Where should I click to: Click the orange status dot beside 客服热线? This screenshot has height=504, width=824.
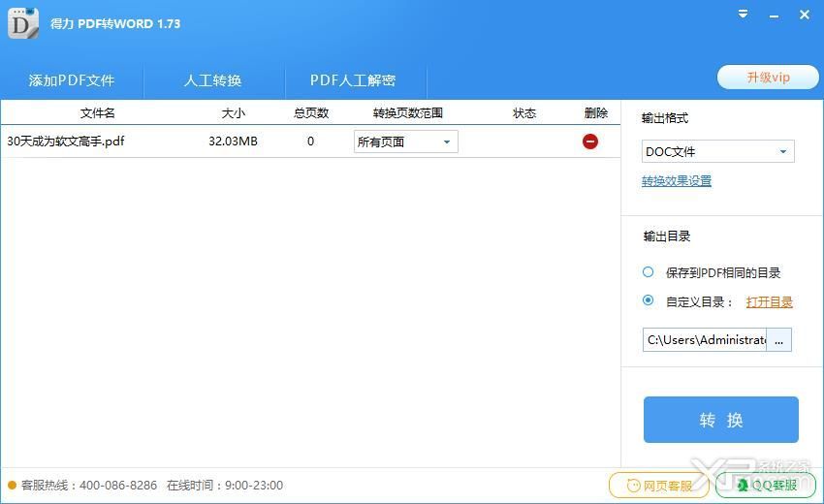(12, 485)
